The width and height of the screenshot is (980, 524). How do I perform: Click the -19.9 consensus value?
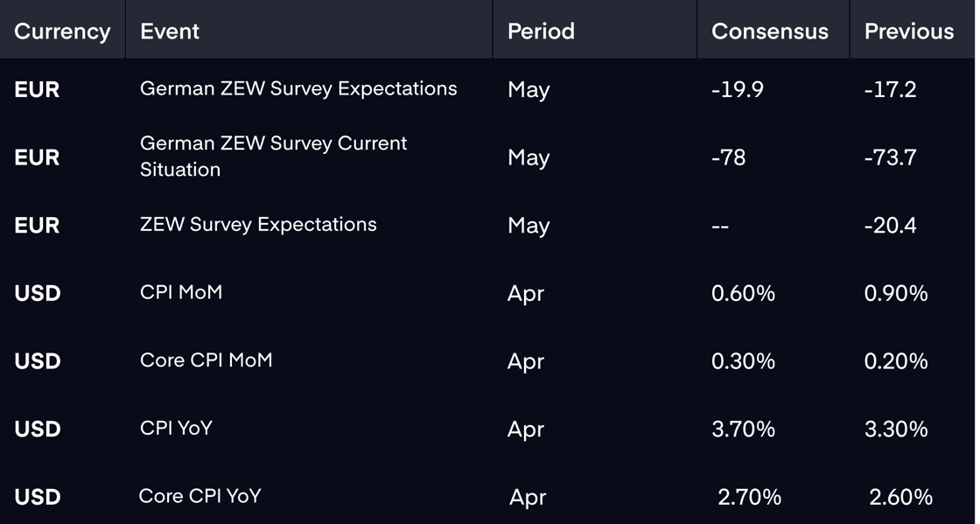click(738, 89)
